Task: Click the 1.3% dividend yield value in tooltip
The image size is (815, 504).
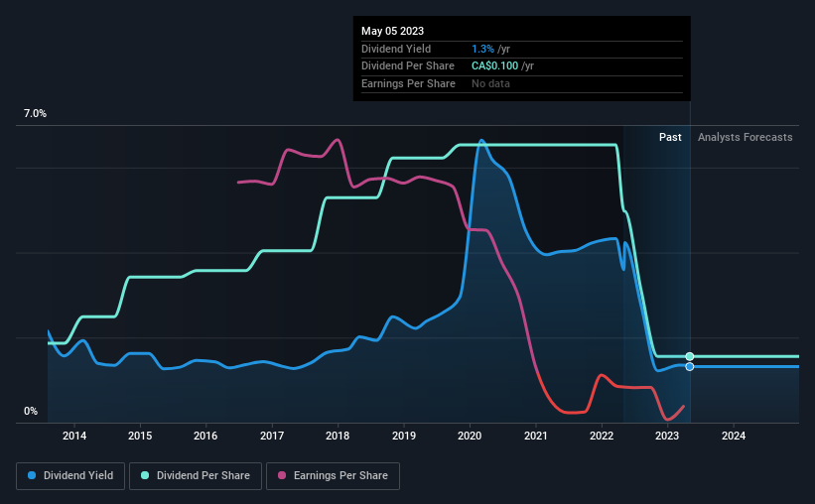Action: [482, 49]
